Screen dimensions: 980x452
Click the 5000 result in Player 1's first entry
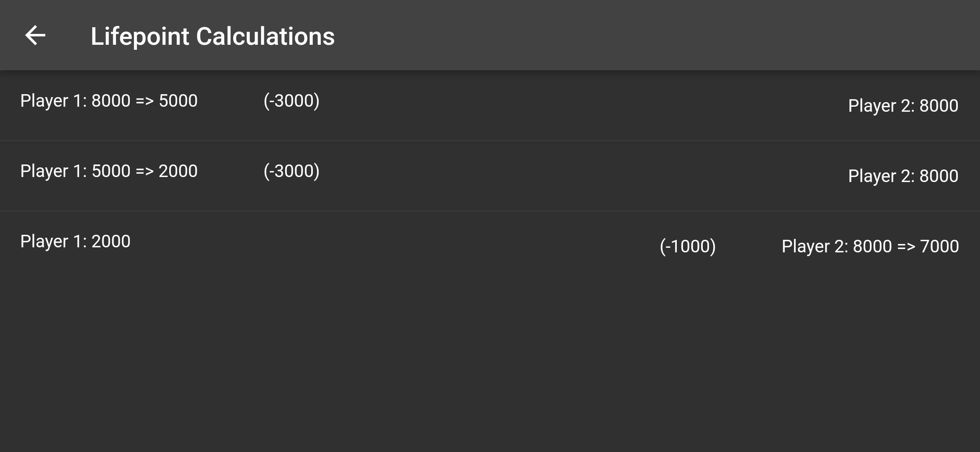[x=178, y=101]
